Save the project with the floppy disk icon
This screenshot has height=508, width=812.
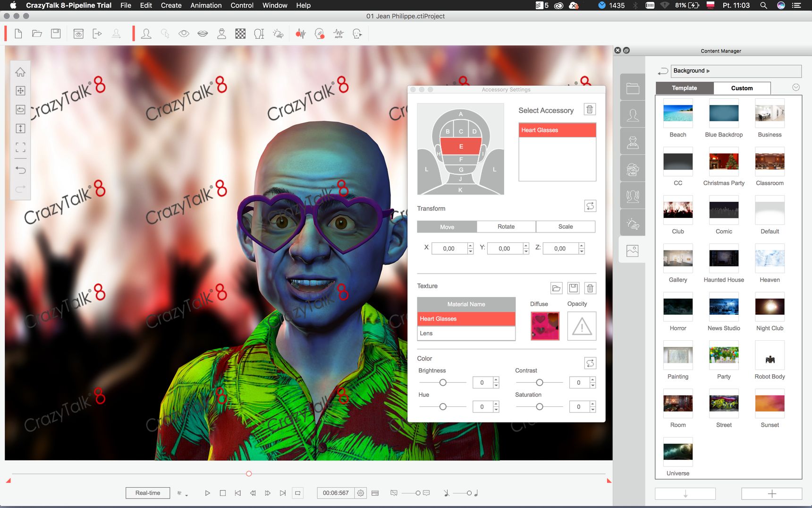tap(56, 34)
